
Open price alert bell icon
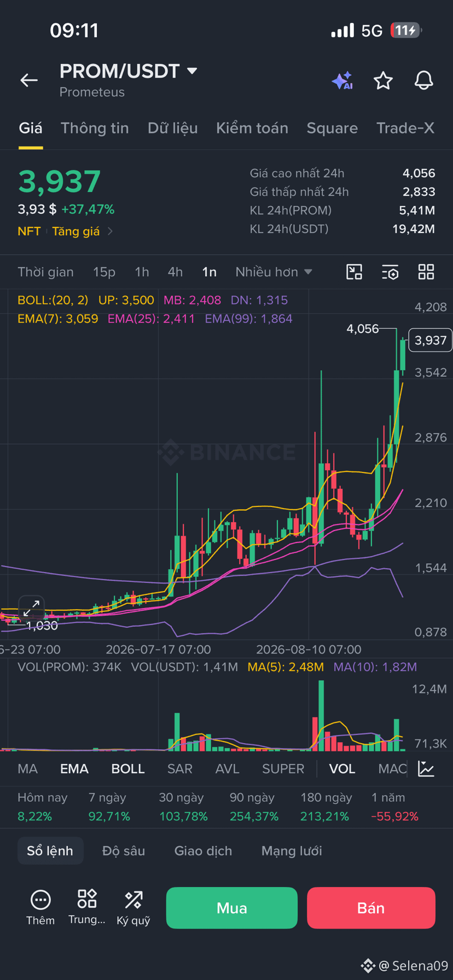pyautogui.click(x=423, y=80)
